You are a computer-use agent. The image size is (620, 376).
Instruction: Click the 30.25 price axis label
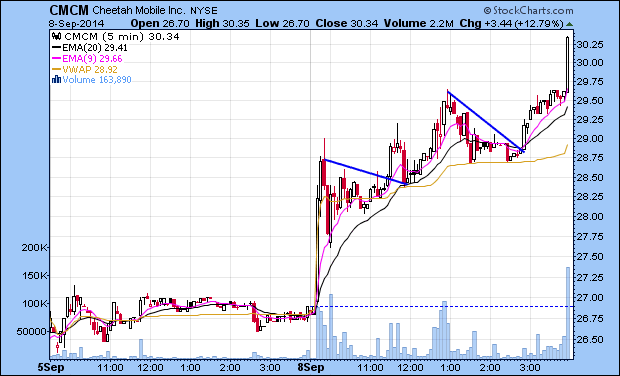590,44
